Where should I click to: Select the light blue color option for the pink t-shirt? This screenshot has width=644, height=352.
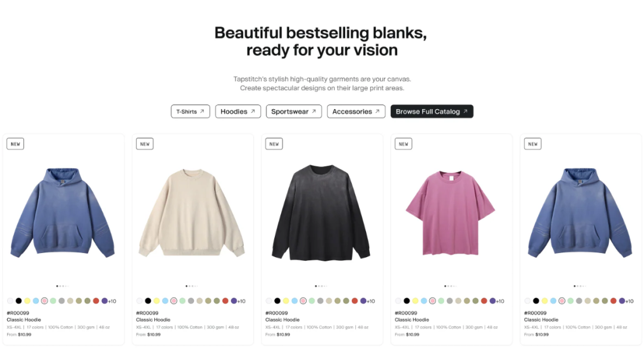424,301
